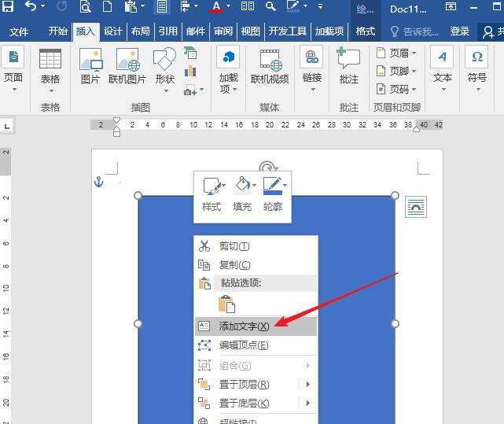Click the SmartArt icon in 插图 group
The width and height of the screenshot is (504, 424).
click(x=190, y=53)
